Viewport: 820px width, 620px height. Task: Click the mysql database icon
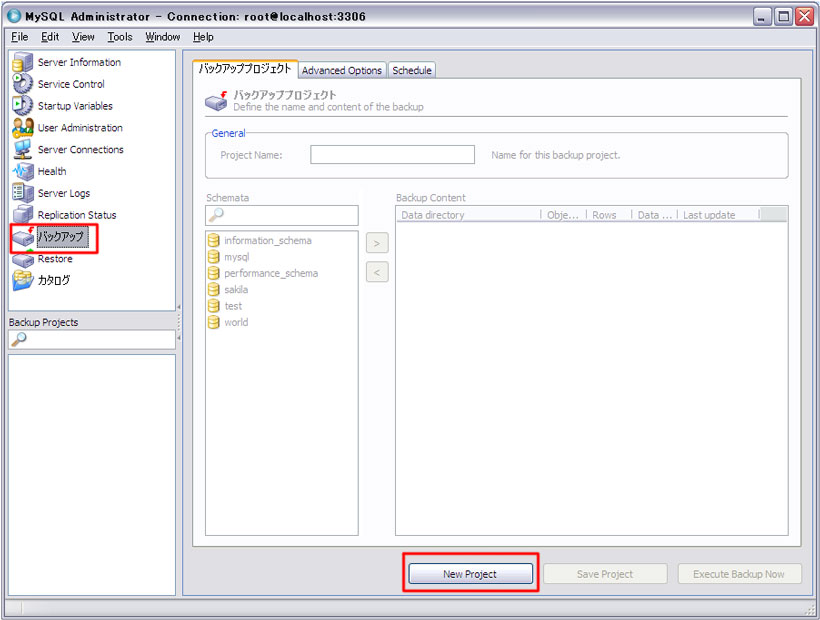pyautogui.click(x=213, y=257)
